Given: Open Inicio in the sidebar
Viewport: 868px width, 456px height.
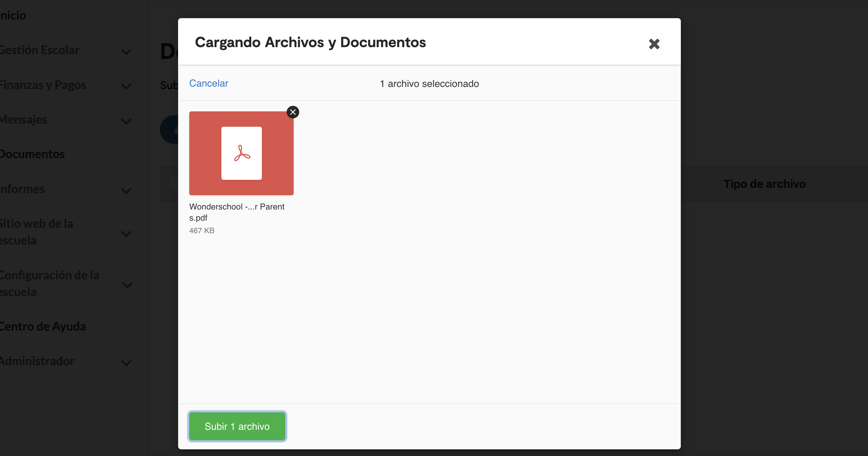Looking at the screenshot, I should point(13,15).
